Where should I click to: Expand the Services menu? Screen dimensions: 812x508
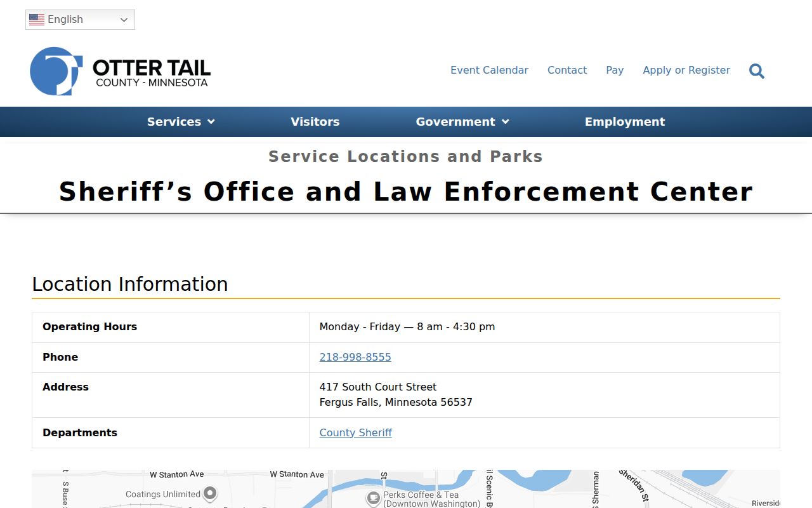181,122
